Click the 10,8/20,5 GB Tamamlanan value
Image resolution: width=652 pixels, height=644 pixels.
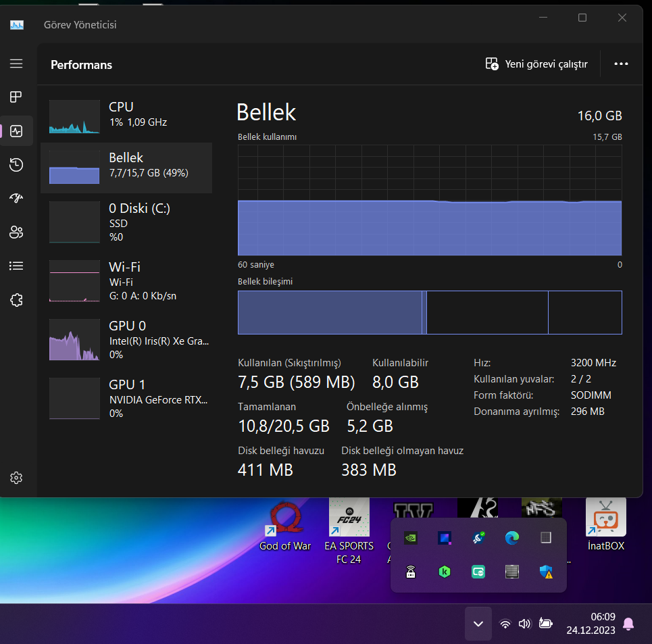pos(284,426)
